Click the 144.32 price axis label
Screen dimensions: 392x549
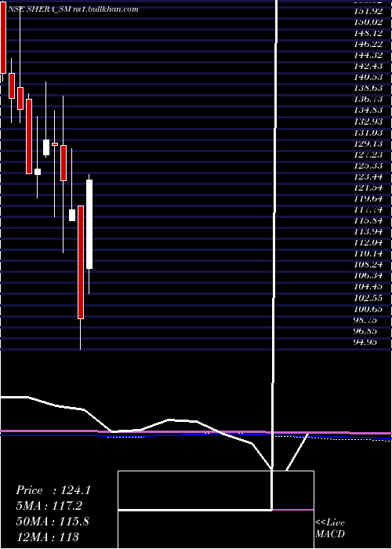click(x=368, y=56)
